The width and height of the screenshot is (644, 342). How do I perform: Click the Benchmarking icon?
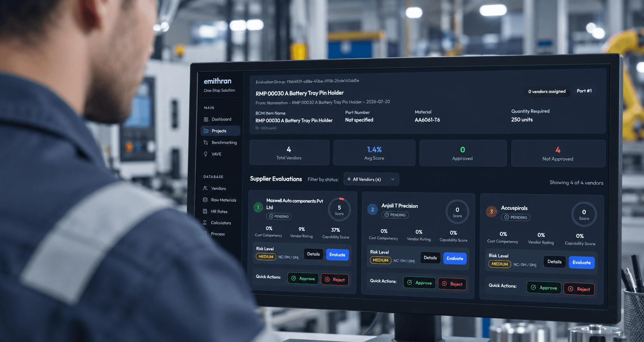(205, 143)
